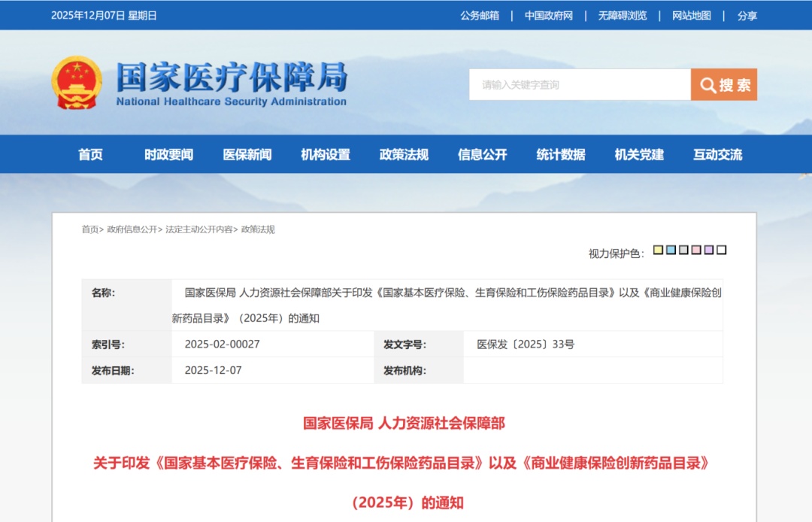Open the 医保新闻 menu item
This screenshot has width=812, height=522.
247,154
